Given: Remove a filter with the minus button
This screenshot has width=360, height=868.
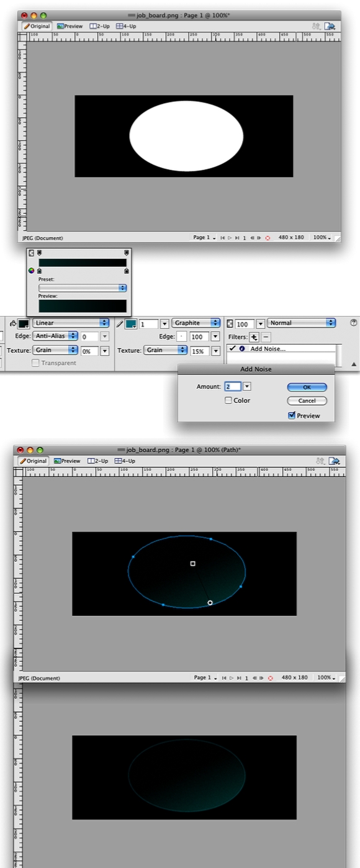Looking at the screenshot, I should coord(266,337).
